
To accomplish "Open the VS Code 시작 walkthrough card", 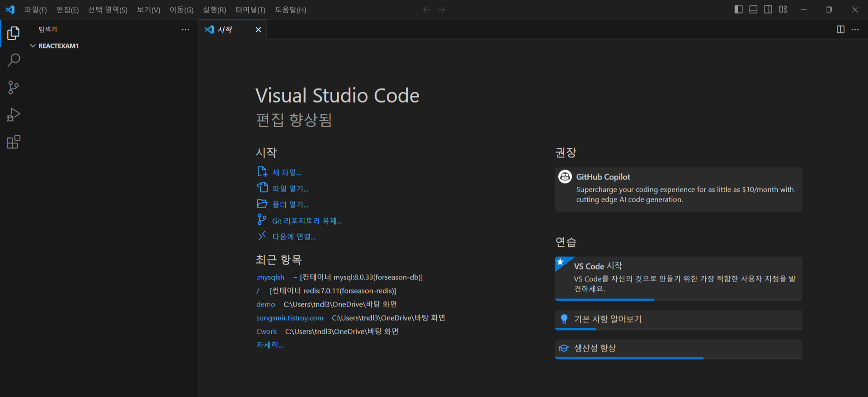I will pyautogui.click(x=679, y=278).
